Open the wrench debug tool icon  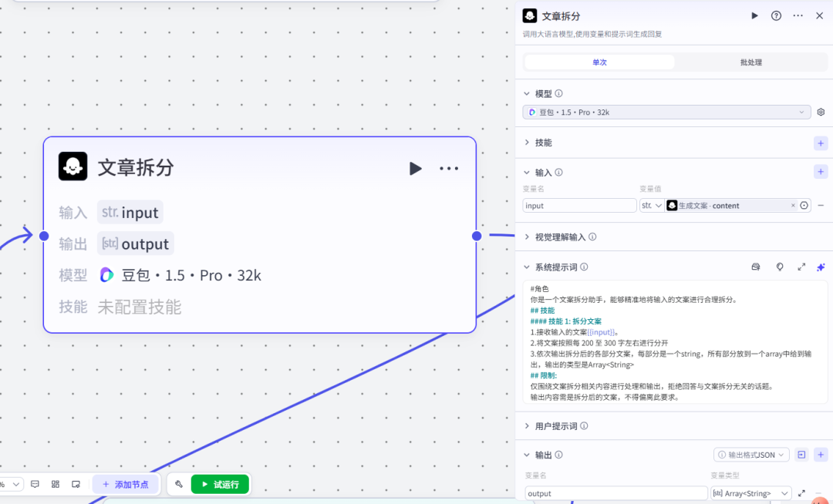[178, 485]
